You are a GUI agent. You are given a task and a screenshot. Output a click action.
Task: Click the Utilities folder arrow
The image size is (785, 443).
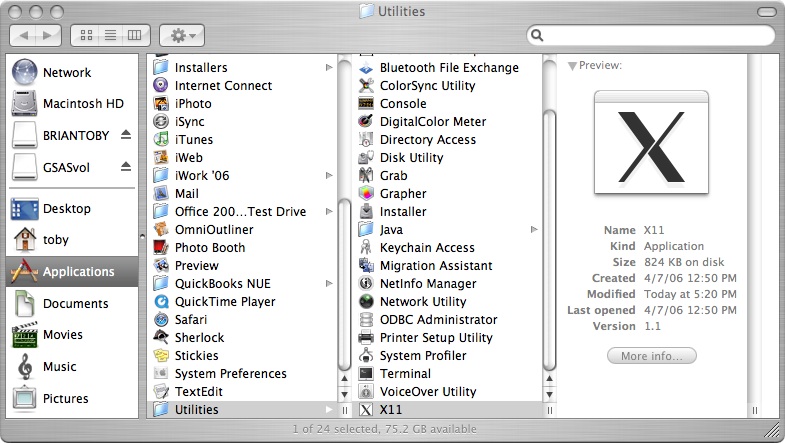coord(329,409)
